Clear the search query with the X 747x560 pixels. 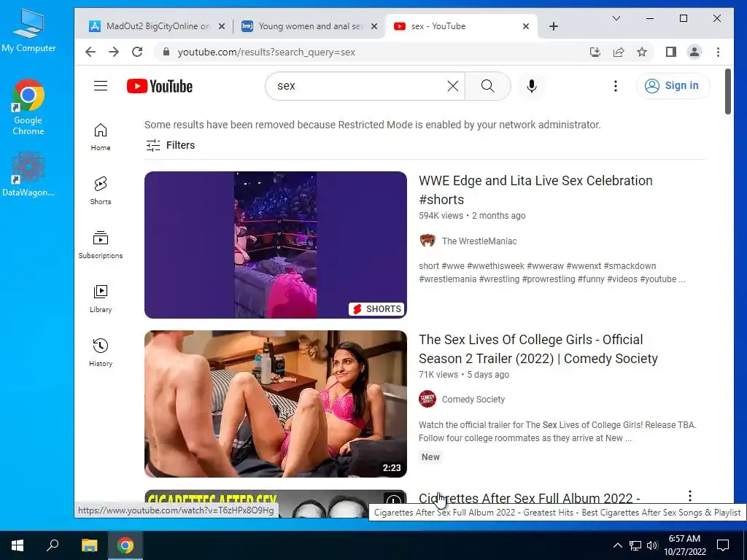pos(452,86)
